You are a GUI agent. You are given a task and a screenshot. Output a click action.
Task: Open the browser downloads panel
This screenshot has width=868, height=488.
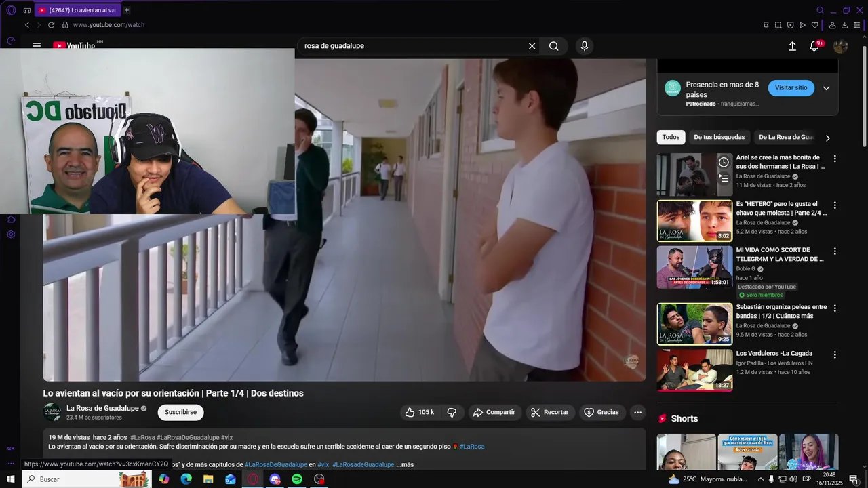tap(844, 25)
